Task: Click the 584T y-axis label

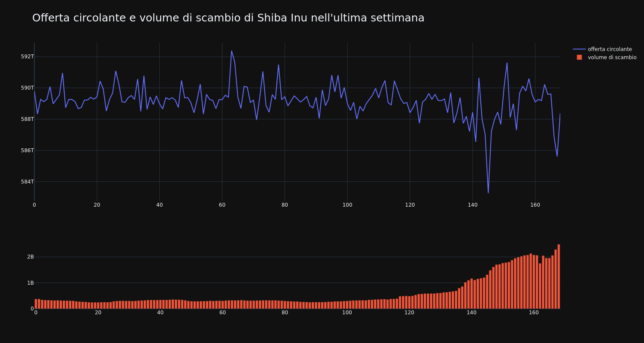Action: click(27, 182)
